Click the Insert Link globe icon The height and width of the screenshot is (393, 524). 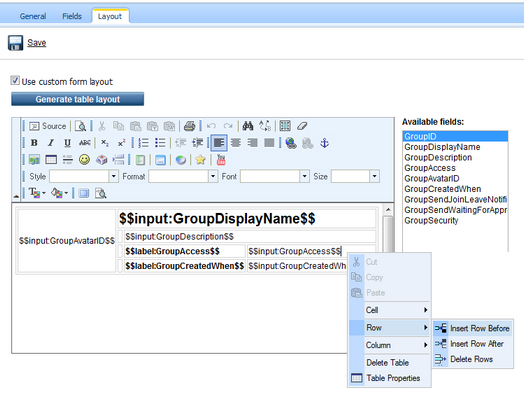coord(291,143)
